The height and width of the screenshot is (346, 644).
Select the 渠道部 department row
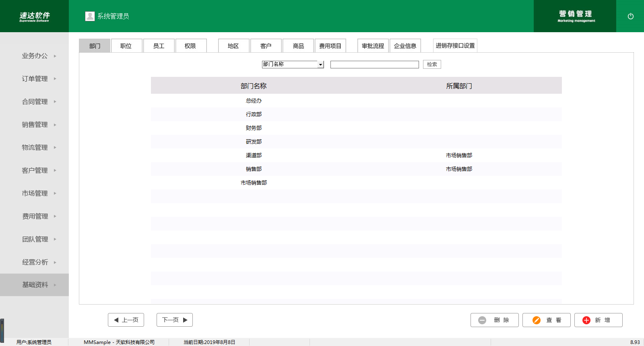coord(356,155)
